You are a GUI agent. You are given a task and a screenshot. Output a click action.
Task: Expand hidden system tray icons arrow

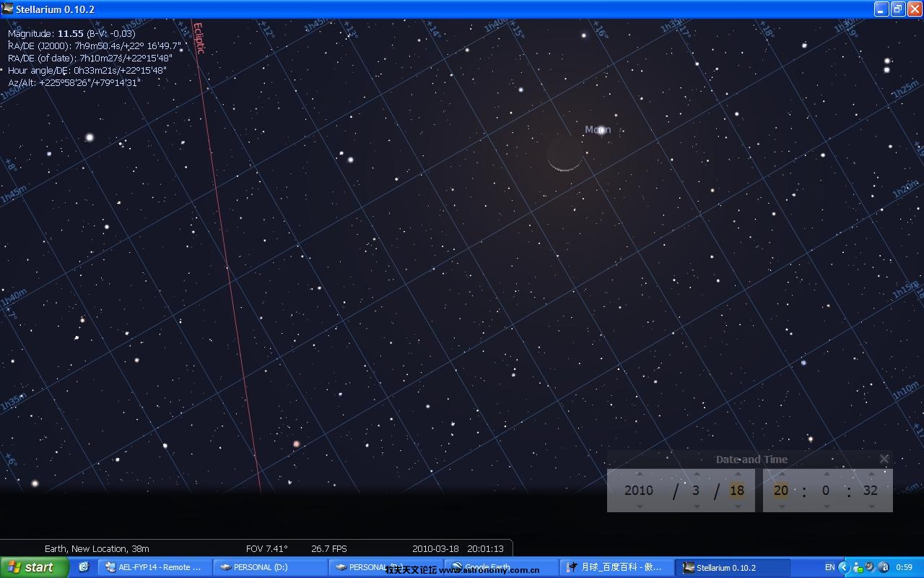tap(843, 567)
